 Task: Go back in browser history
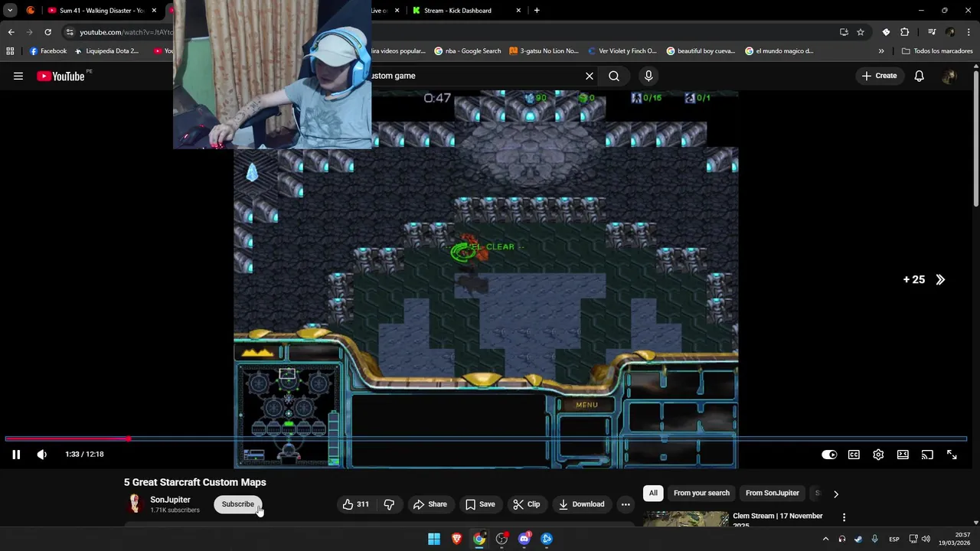tap(11, 32)
